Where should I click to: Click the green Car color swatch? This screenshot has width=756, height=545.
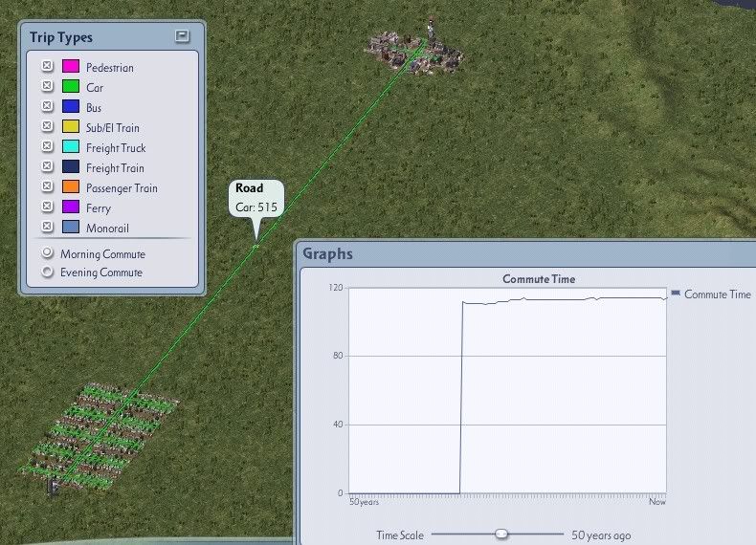pyautogui.click(x=71, y=86)
